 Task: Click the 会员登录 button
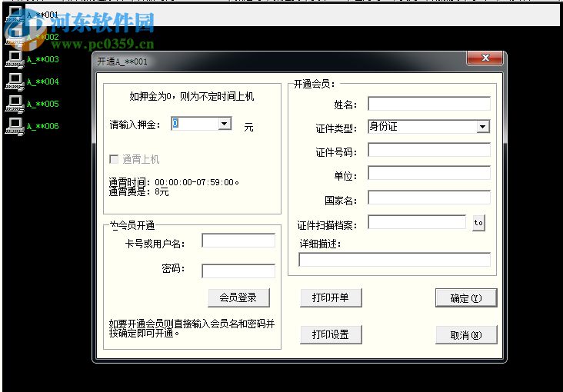[x=238, y=297]
